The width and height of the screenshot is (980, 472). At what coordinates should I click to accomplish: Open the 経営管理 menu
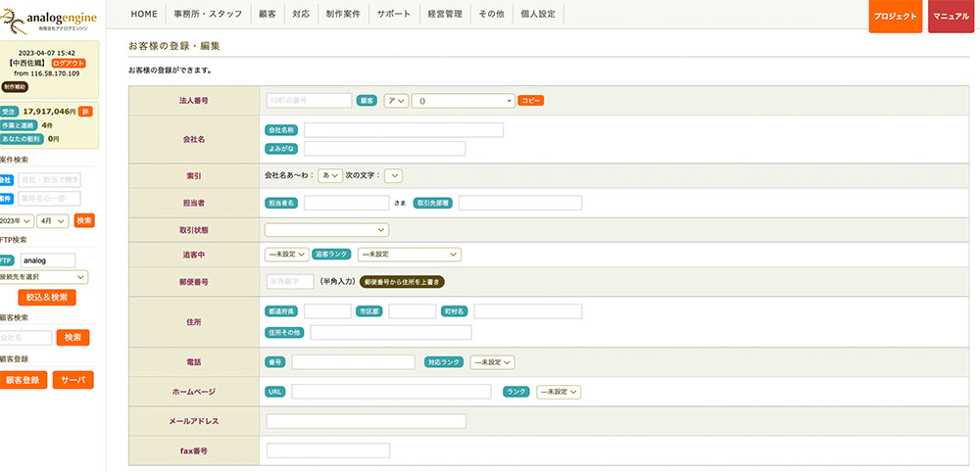pos(445,14)
